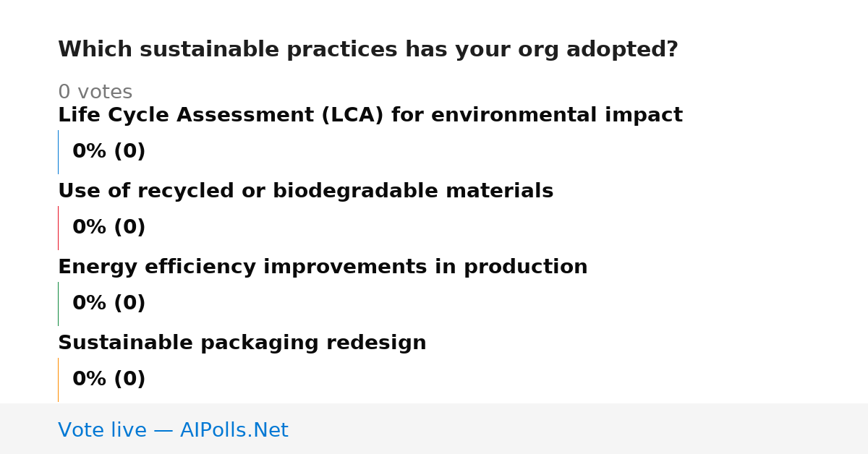The image size is (868, 454).
Task: Click 0% (0) result under energy efficiency
Action: (x=109, y=304)
